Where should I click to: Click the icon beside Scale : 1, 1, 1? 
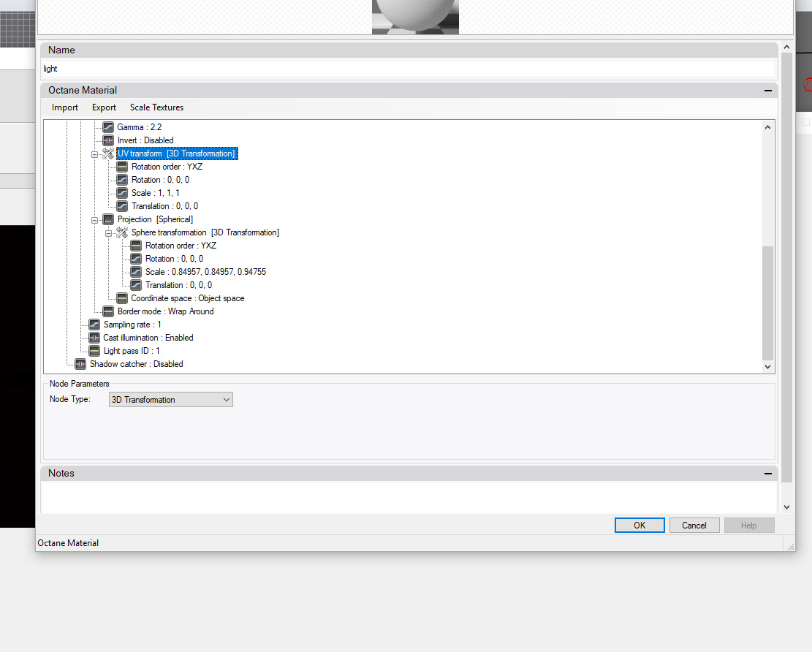pos(122,193)
